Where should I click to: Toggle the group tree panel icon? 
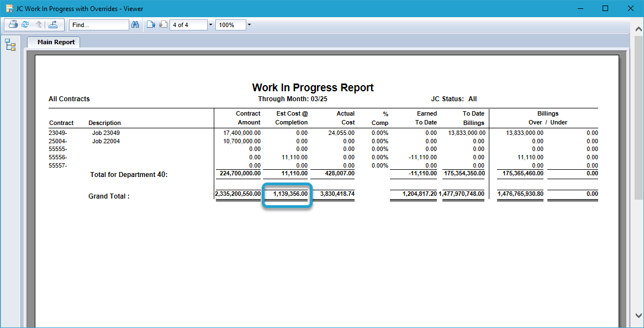tap(10, 45)
